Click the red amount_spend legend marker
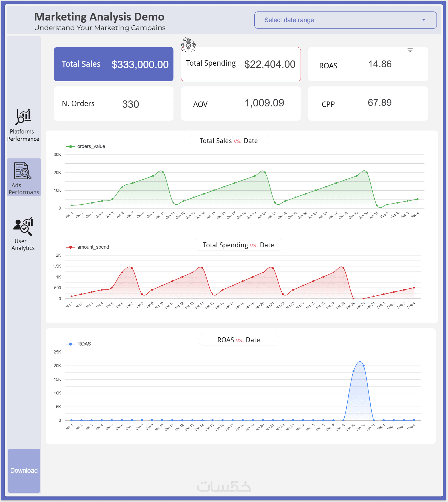Screen dimensions: 448x502 [71, 247]
